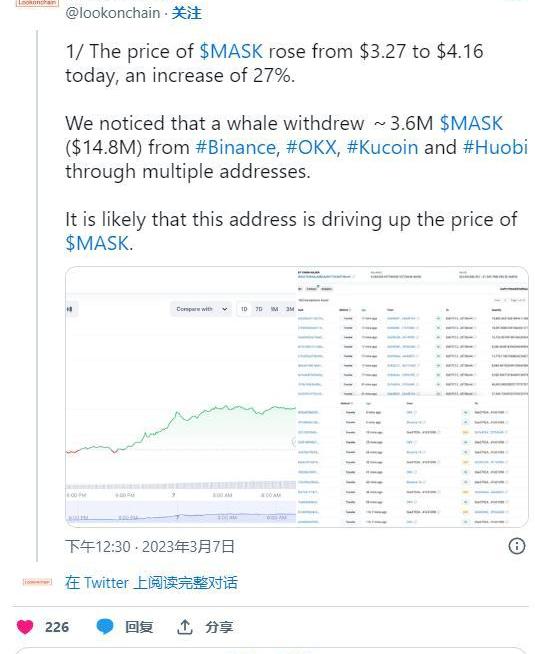535x654 pixels.
Task: Open the Compare with dropdown in chart
Action: [x=201, y=309]
